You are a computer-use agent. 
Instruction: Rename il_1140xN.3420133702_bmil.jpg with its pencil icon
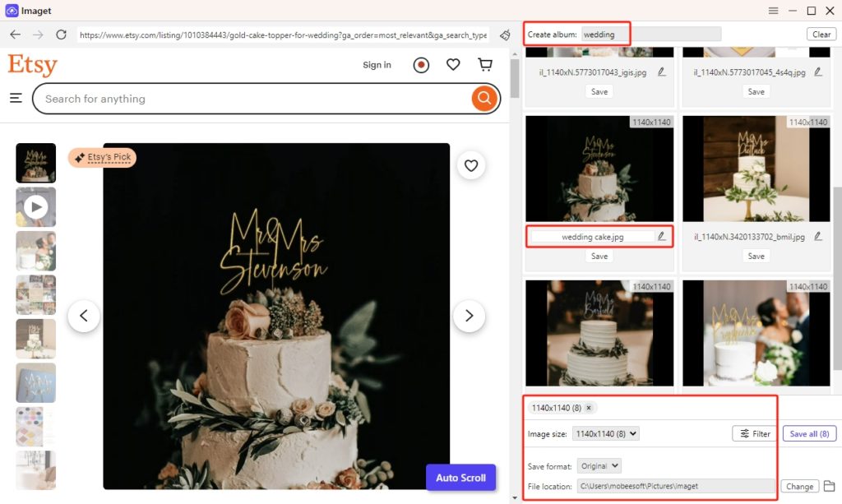819,236
